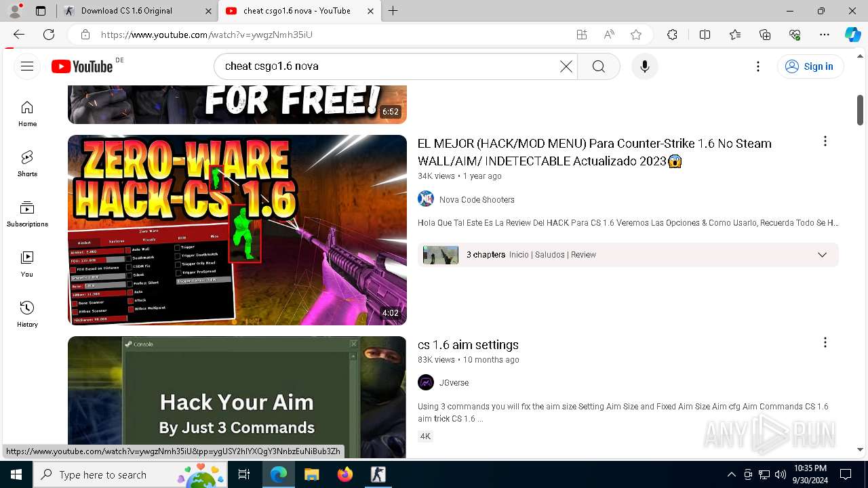Add page to favorites star
The width and height of the screenshot is (868, 488).
(x=636, y=35)
